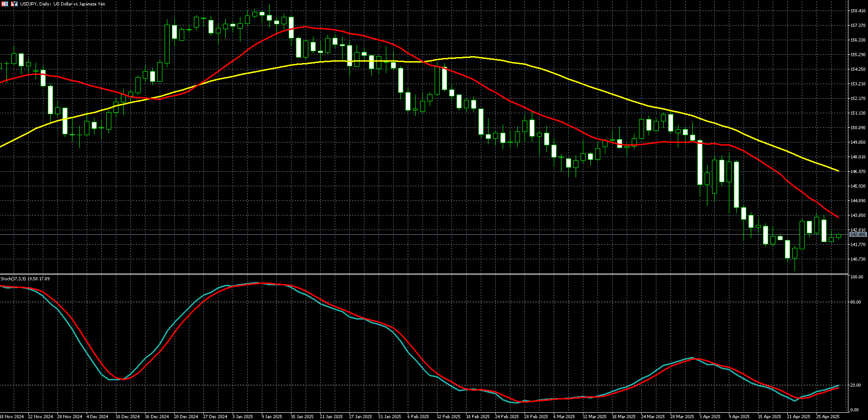Click the 3 Apr 2025 date label

711,417
